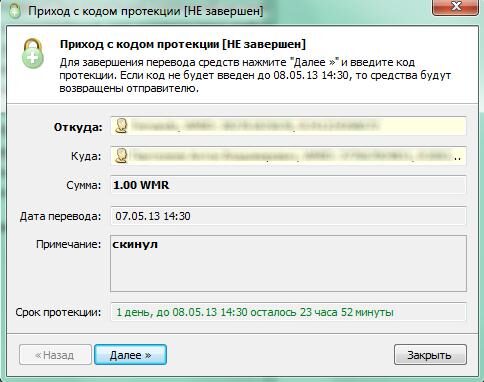The height and width of the screenshot is (382, 484).
Task: Click the « Назад button
Action: point(55,355)
